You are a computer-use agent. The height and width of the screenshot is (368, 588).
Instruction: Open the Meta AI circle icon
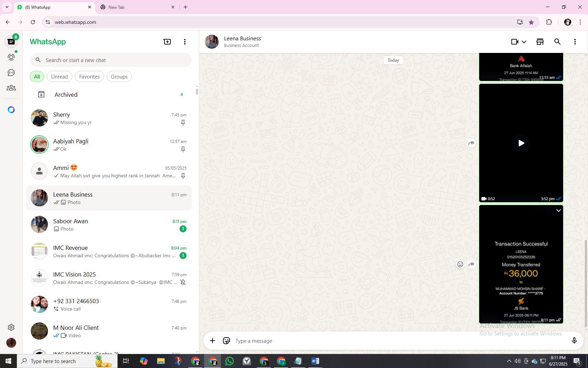(11, 110)
